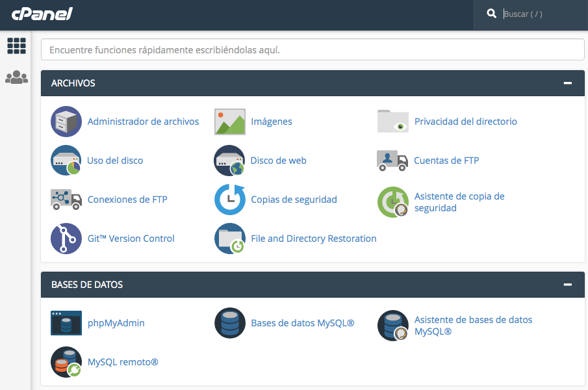588x390 pixels.
Task: Click the search magnifier in the top bar
Action: [x=492, y=13]
